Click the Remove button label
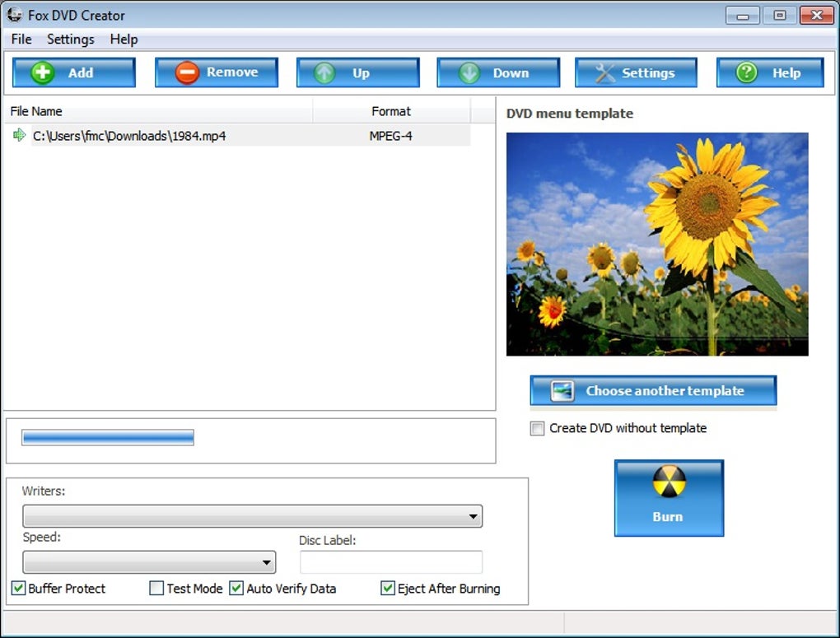Image resolution: width=840 pixels, height=638 pixels. click(x=232, y=72)
